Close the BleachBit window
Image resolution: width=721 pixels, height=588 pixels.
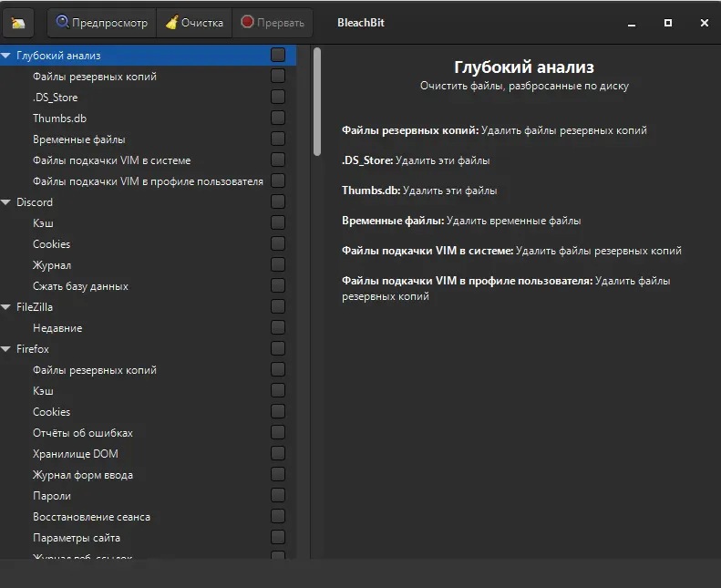(705, 23)
